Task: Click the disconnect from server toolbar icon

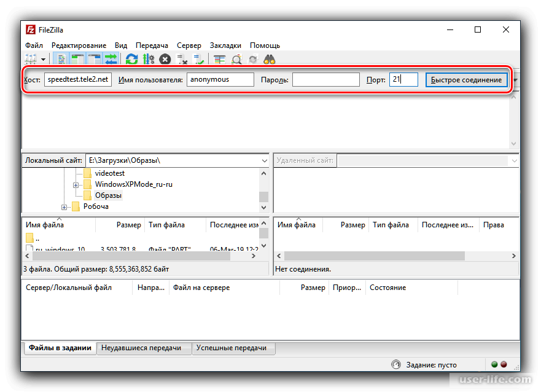Action: pyautogui.click(x=182, y=60)
